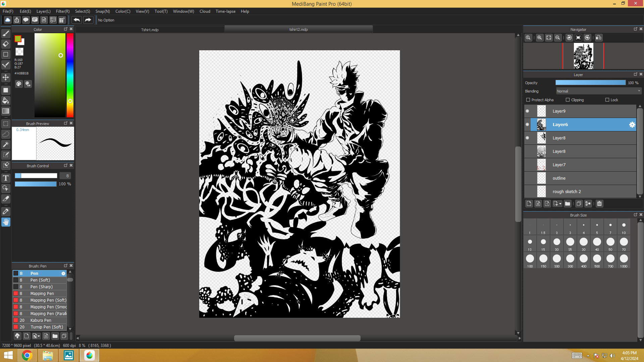This screenshot has width=644, height=362.
Task: Choose brush size preset 25
Action: click(570, 244)
